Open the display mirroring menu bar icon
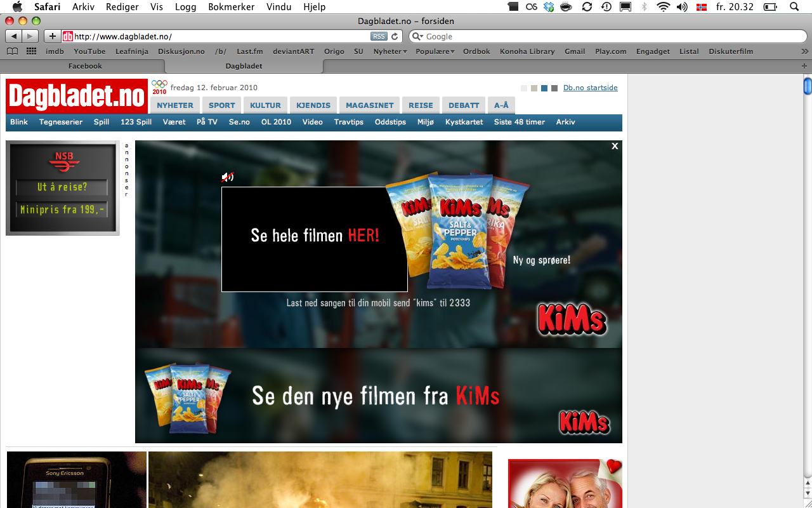Screen dimensions: 812x508 tap(625, 6)
